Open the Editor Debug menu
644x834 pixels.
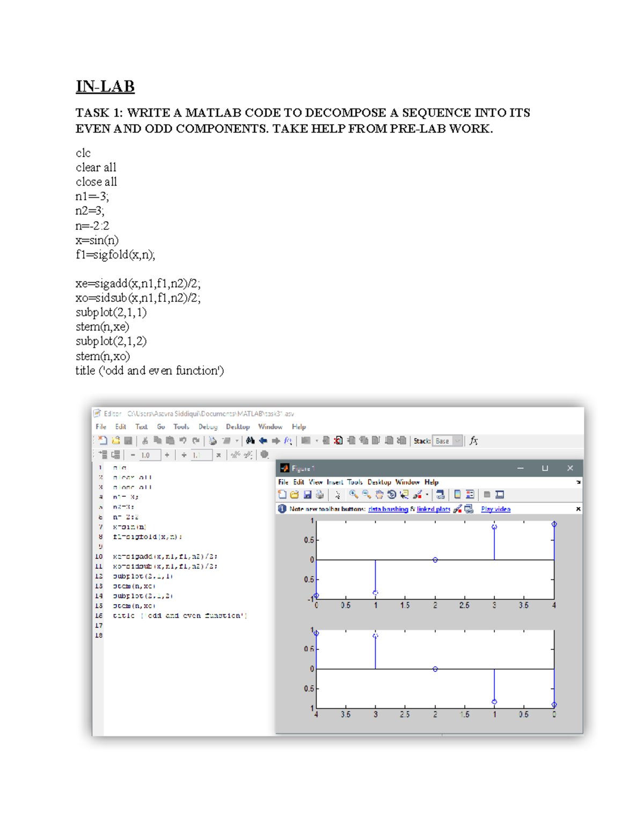click(x=208, y=427)
